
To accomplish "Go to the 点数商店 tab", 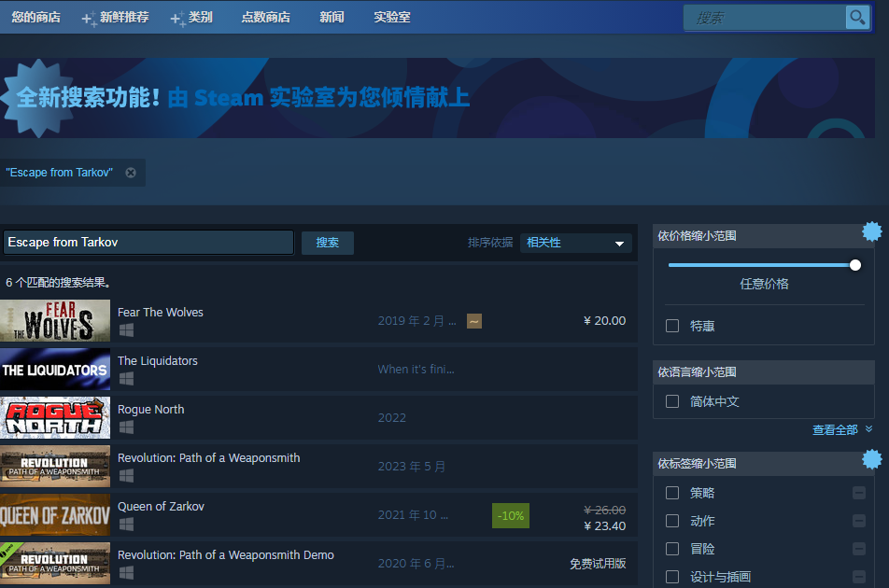I will point(265,17).
